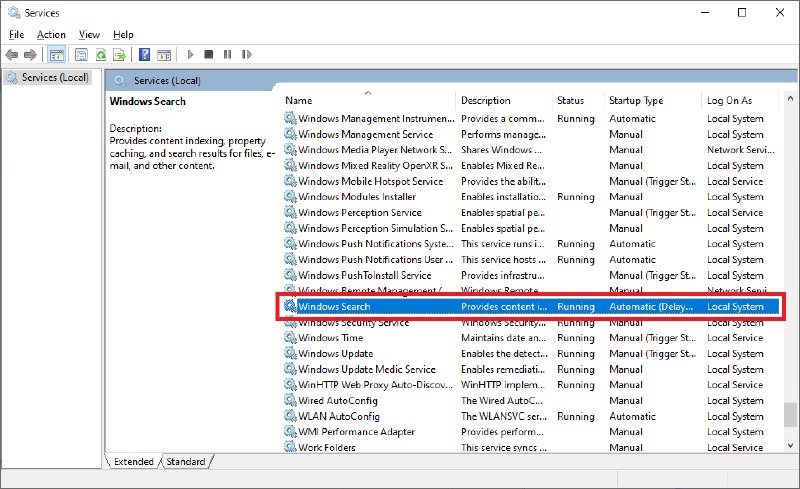Switch to the Extended tab
Viewport: 800px width, 489px height.
[133, 461]
